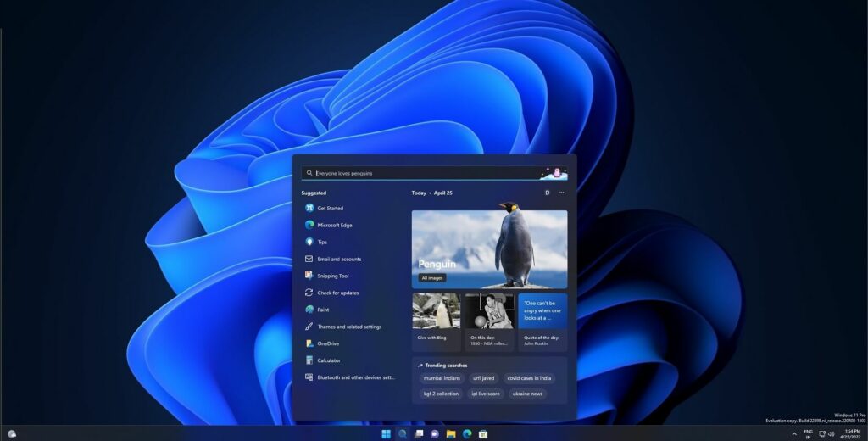
Task: Open the Give with Bing thumbnail card
Action: [x=437, y=322]
